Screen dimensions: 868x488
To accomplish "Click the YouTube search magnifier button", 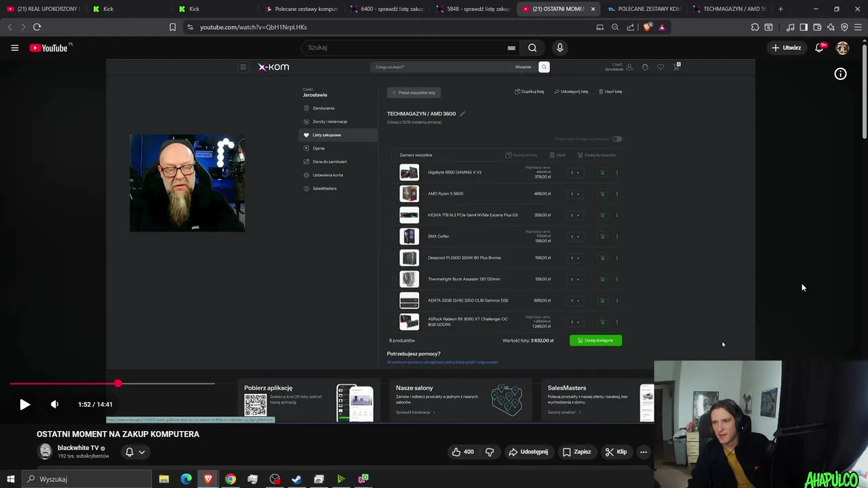I will 532,48.
